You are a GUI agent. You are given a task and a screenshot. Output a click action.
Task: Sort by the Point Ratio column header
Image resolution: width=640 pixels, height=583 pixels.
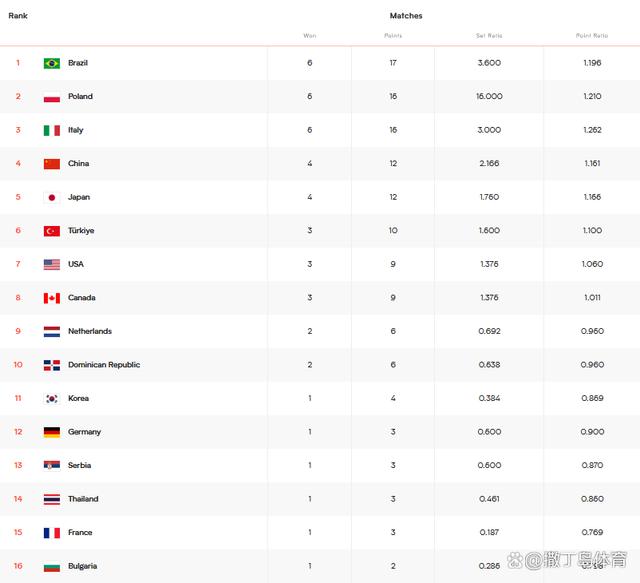coord(592,36)
